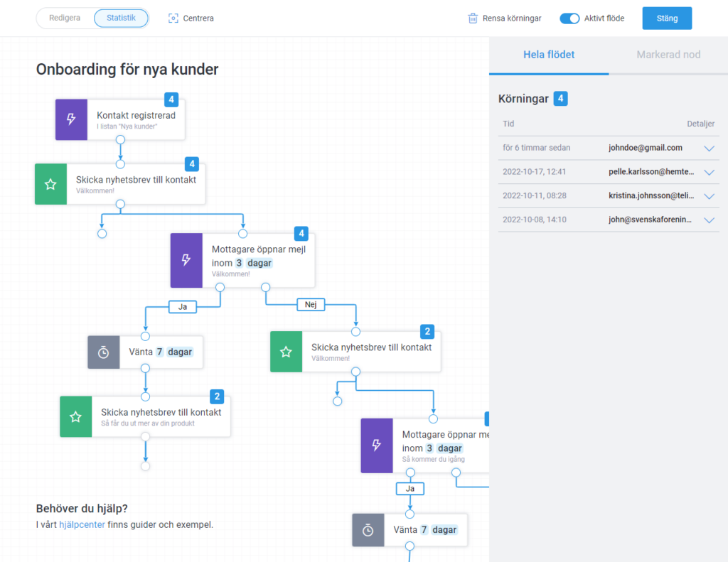Click the Ja branch label under the first Mottagare öppnar mejl node
The height and width of the screenshot is (562, 728).
[182, 307]
